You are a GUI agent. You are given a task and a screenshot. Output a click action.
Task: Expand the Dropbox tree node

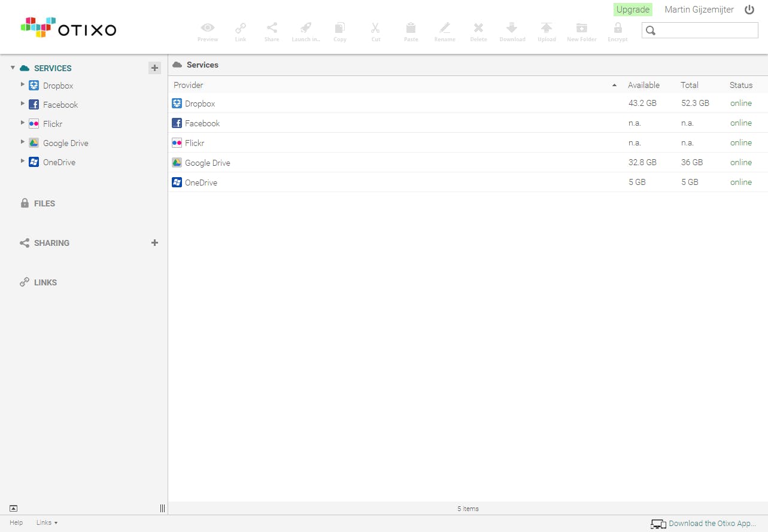pos(23,84)
